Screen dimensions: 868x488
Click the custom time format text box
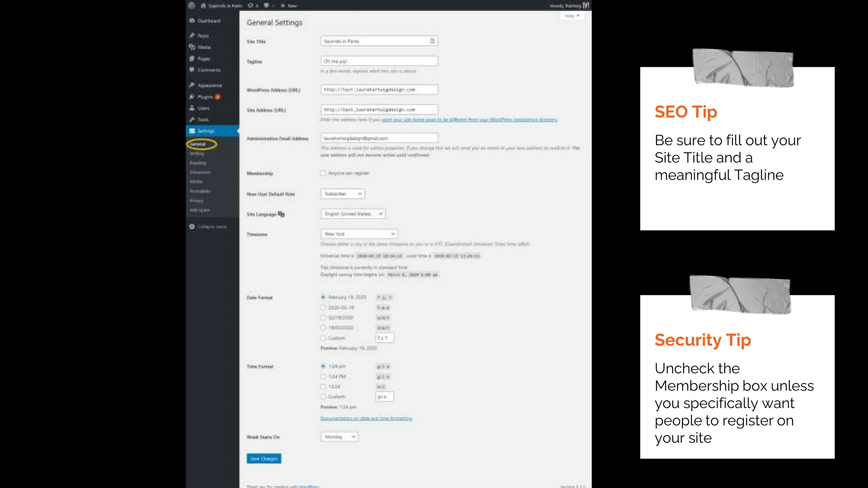coord(385,396)
